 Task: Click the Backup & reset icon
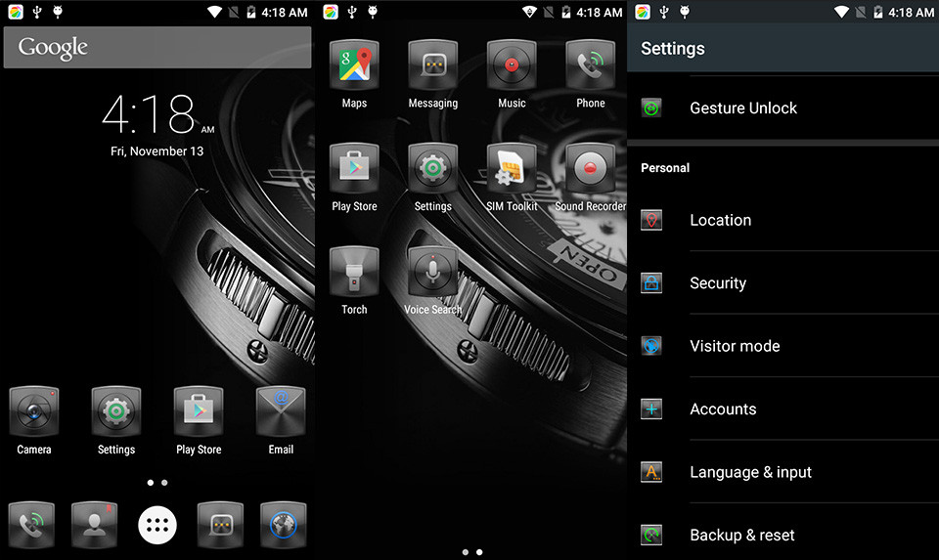coord(651,535)
